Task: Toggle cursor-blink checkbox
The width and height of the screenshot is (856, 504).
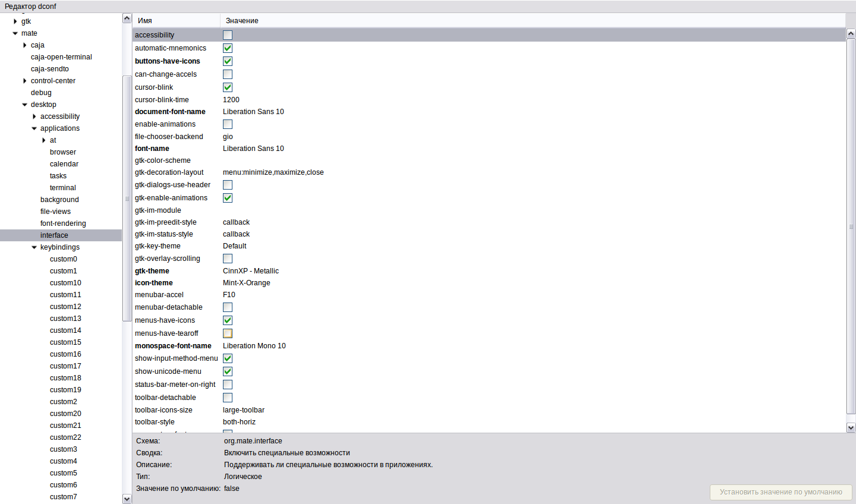Action: tap(228, 87)
